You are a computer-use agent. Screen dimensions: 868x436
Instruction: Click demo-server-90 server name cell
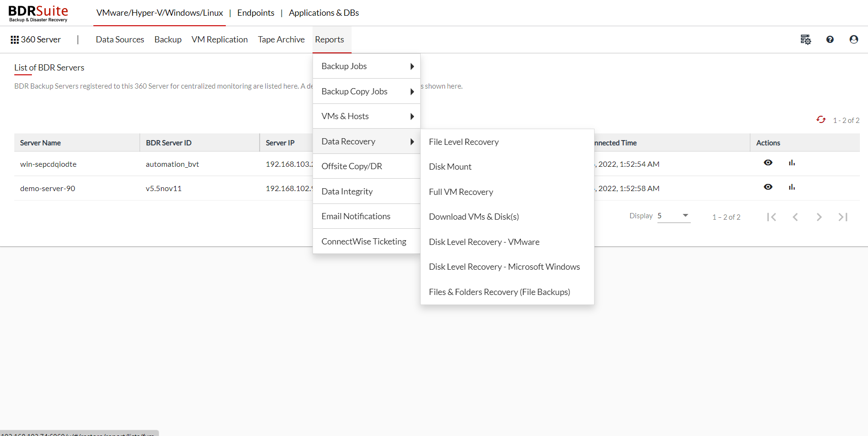click(48, 189)
